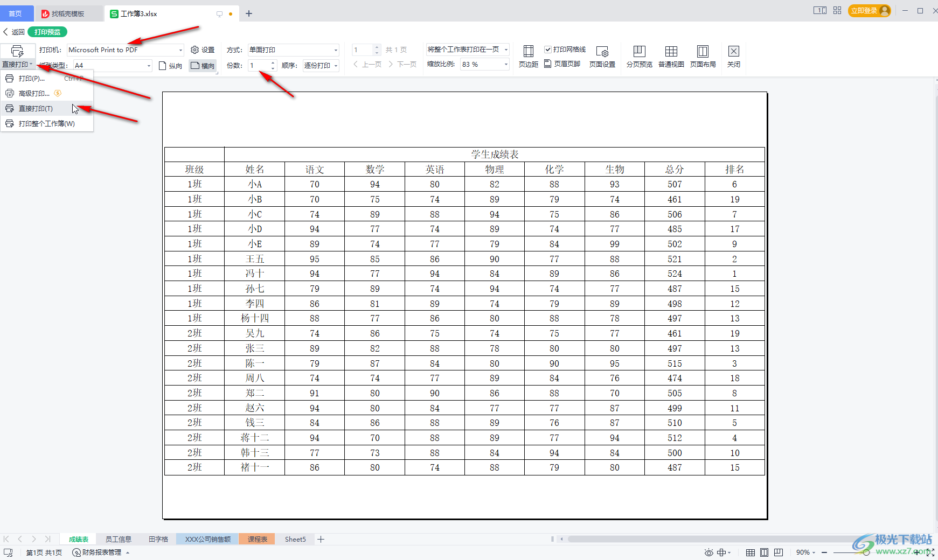Go to 下一页 next page
Viewport: 938px width, 560px height.
(402, 65)
